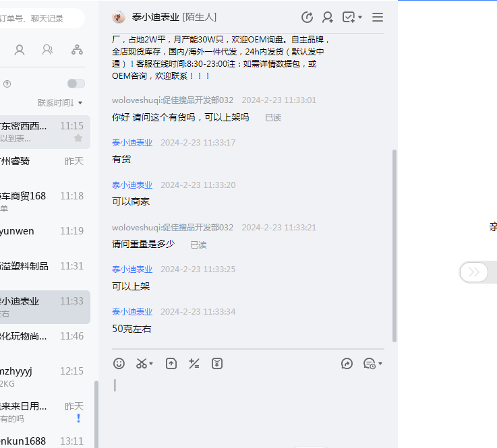
Task: Click the yuan payment request icon
Action: 217,364
